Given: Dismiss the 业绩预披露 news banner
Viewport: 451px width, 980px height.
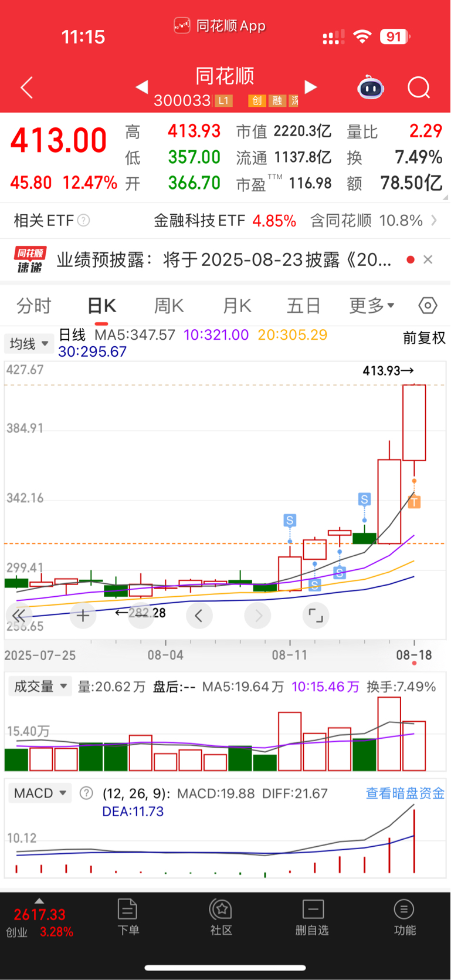Looking at the screenshot, I should point(428,259).
